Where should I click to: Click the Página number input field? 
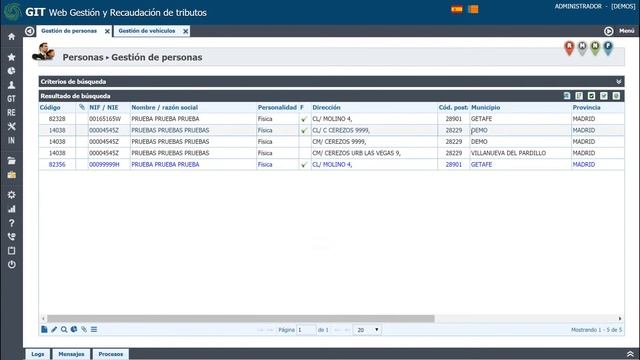coord(307,330)
